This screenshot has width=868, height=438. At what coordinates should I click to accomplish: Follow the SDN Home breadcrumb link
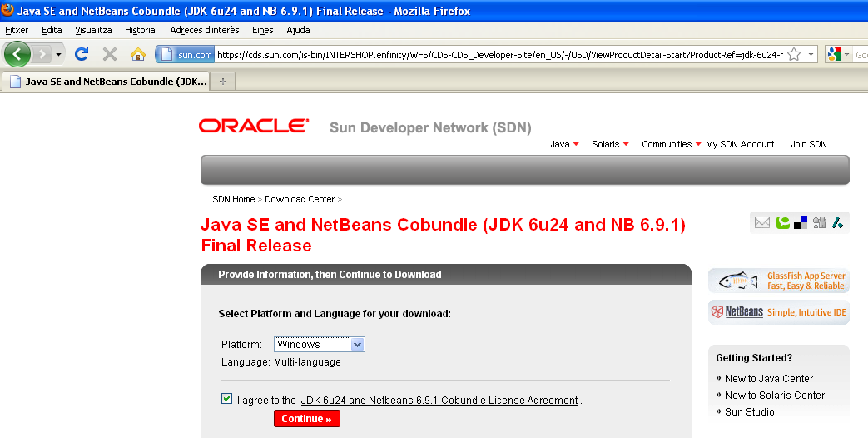tap(234, 199)
